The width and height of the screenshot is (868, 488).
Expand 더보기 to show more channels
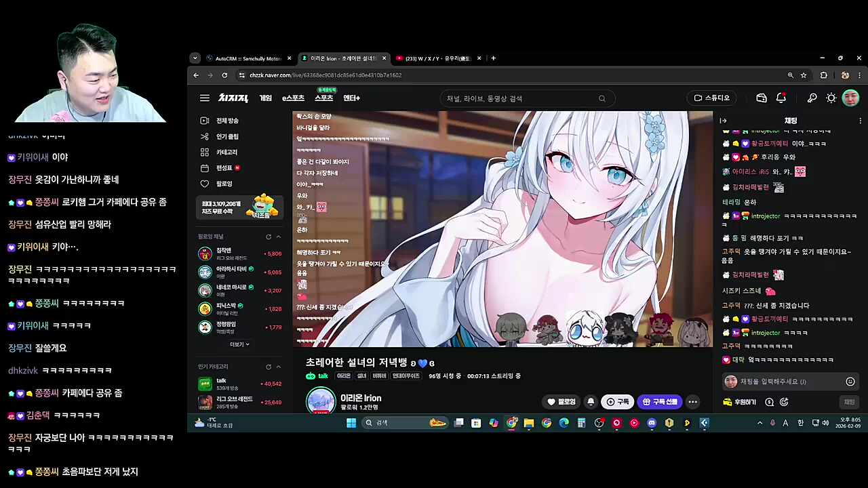click(239, 344)
